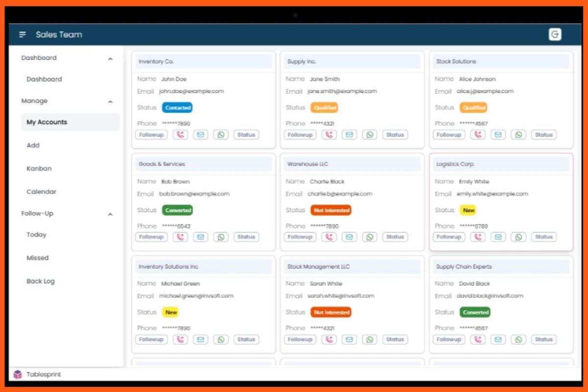Call Michael Green using the phone icon
The image size is (588, 392).
[x=180, y=340]
